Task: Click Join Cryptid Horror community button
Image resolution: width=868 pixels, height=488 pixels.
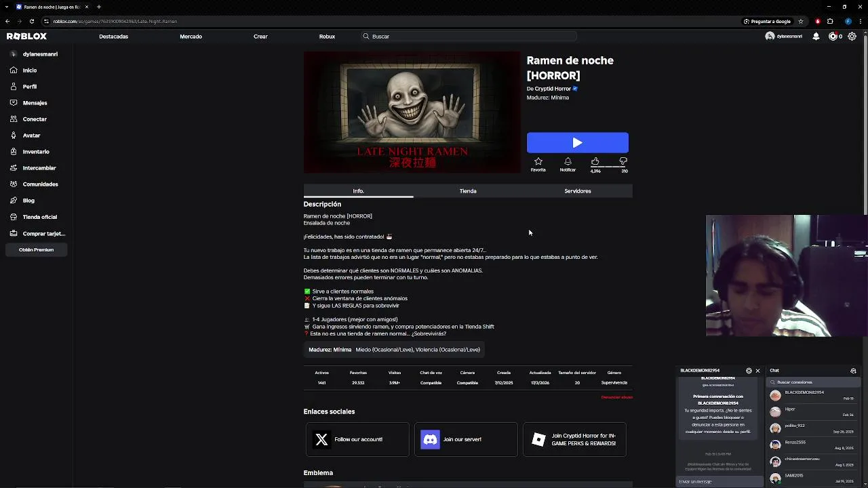Action: coord(574,439)
